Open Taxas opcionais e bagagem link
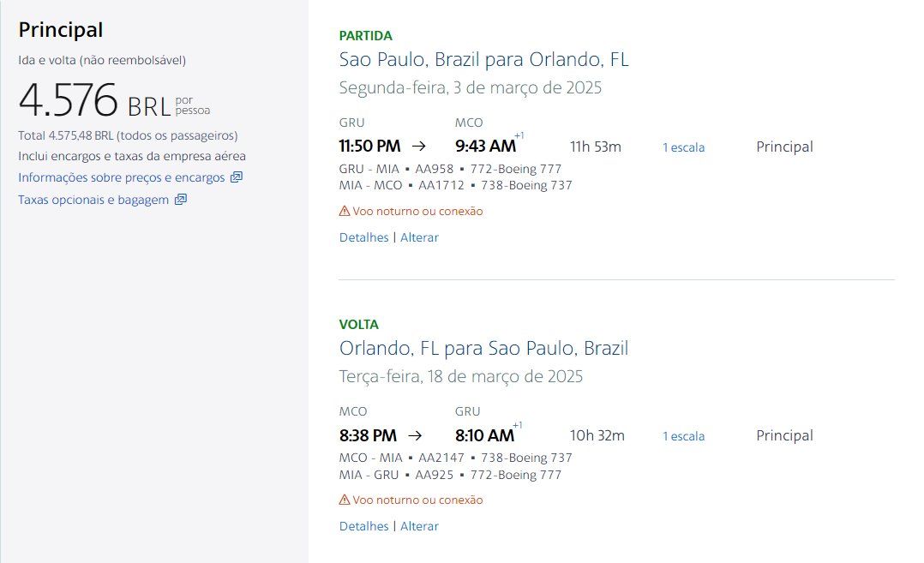The image size is (924, 563). point(93,200)
